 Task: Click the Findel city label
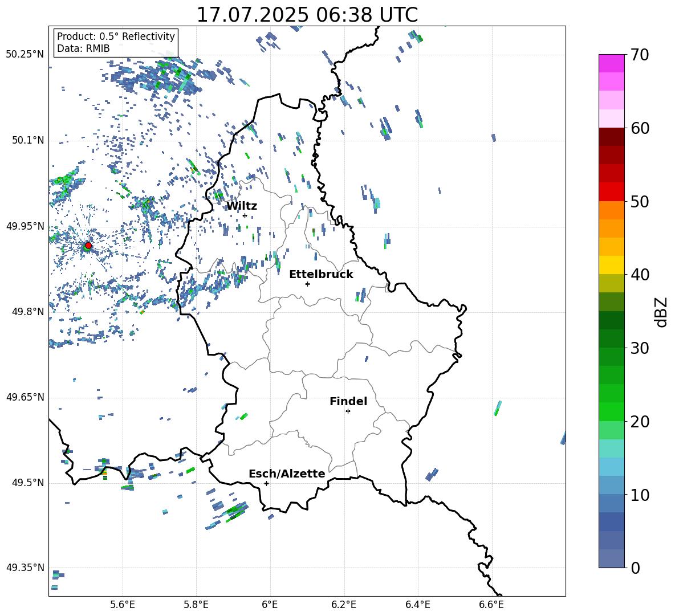pyautogui.click(x=348, y=401)
